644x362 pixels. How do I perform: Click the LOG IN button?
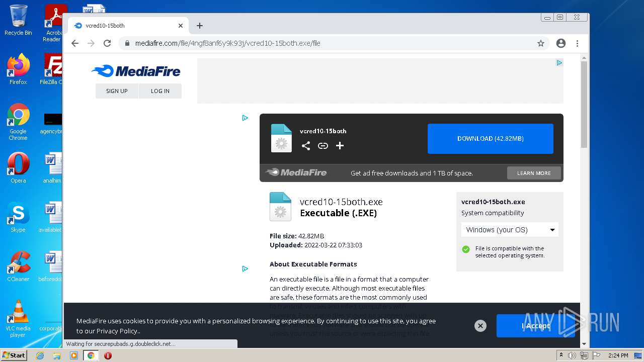[160, 91]
